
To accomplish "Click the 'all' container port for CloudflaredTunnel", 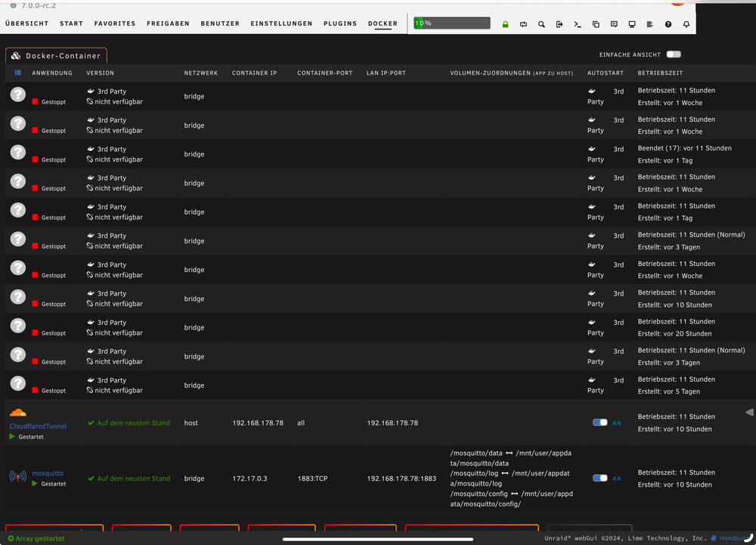I will (301, 423).
